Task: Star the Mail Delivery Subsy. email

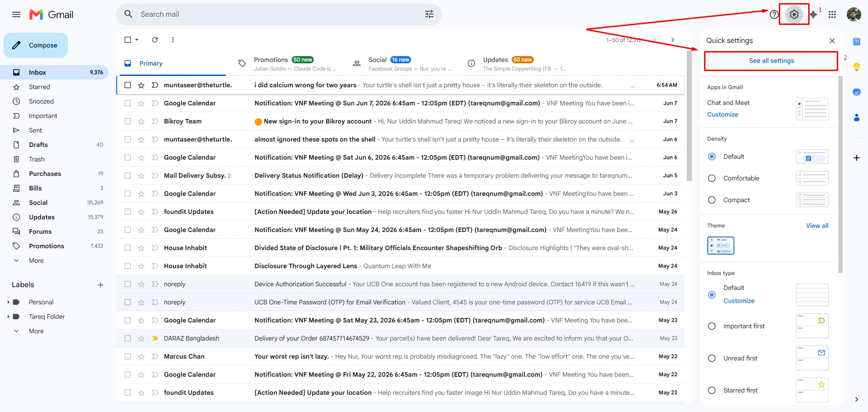Action: point(141,175)
